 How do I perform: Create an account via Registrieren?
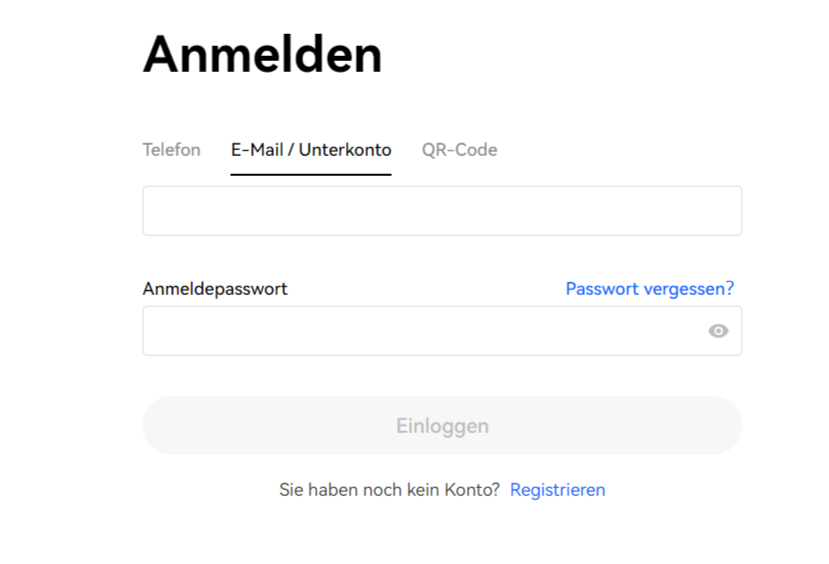(x=557, y=490)
